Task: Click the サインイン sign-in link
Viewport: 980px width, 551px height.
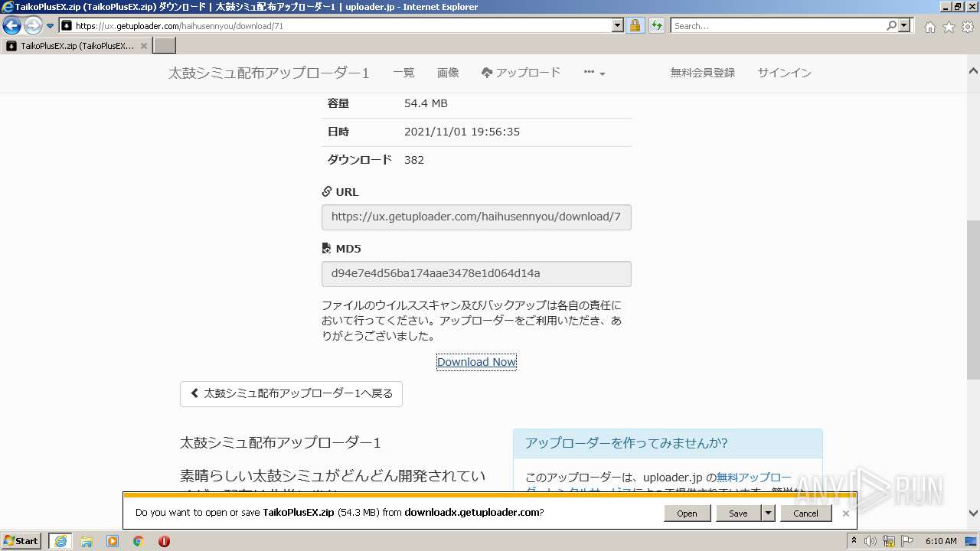Action: [785, 73]
